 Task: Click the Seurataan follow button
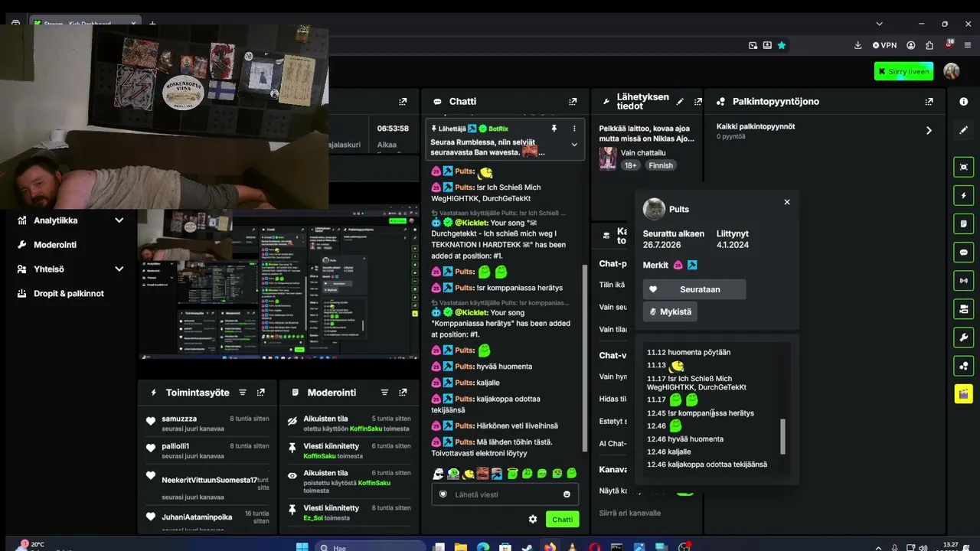[694, 289]
